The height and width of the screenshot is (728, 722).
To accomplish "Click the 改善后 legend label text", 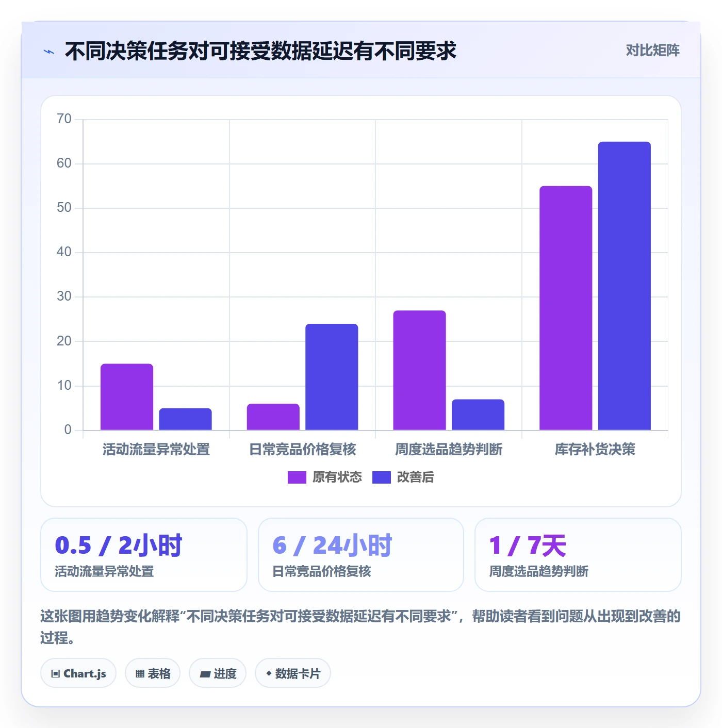I will click(415, 477).
